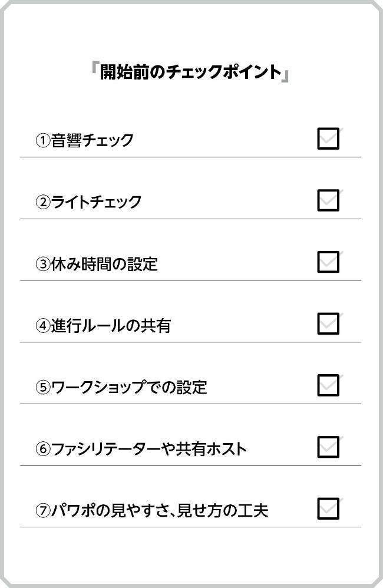Check the 音響チェック checkbox

[328, 138]
